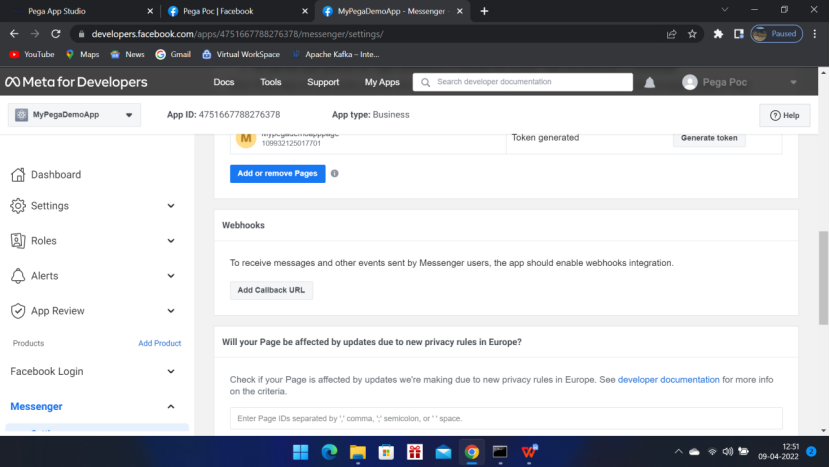The height and width of the screenshot is (467, 830).
Task: Show hidden system tray icons
Action: pos(678,452)
